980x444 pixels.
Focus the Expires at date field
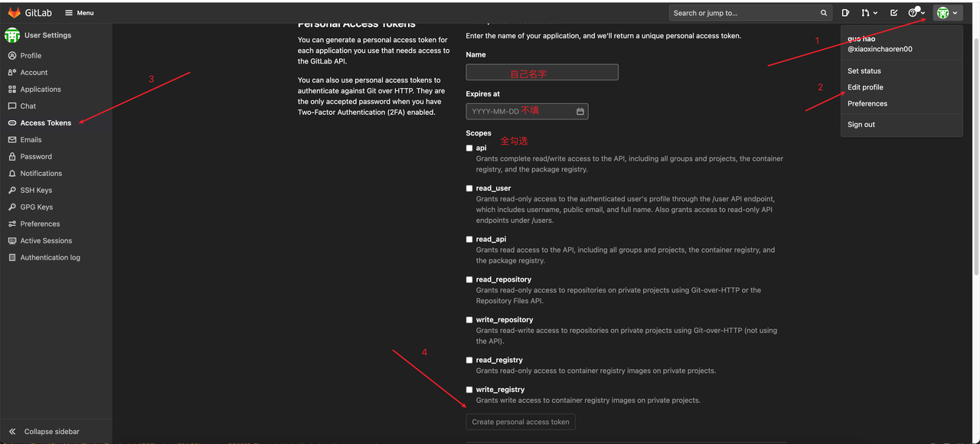pos(527,111)
